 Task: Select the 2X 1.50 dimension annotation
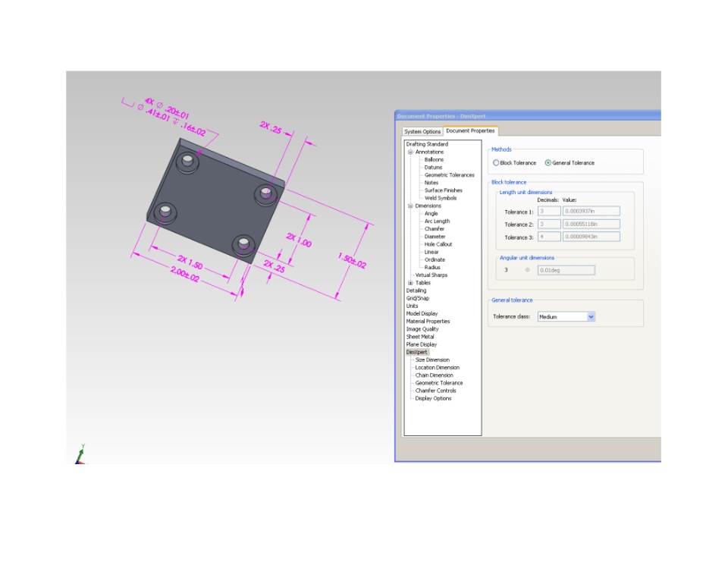coord(190,262)
